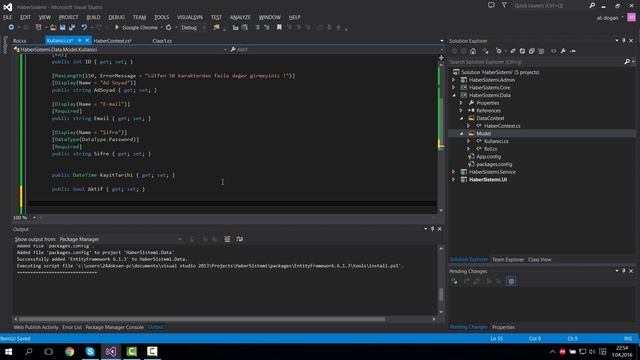Expand the HaberSistemi.Core project node
The width and height of the screenshot is (640, 360).
(453, 87)
